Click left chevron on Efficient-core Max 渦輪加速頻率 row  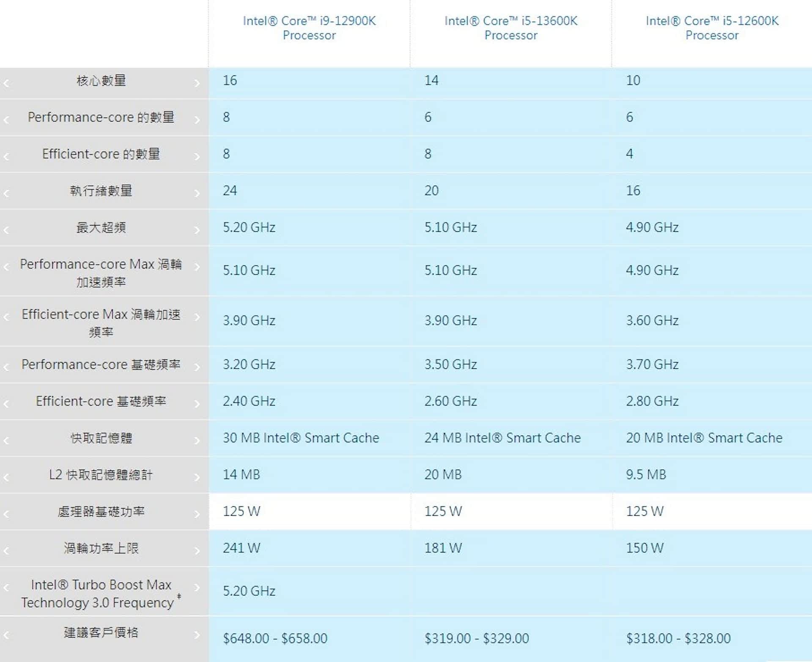pos(6,317)
